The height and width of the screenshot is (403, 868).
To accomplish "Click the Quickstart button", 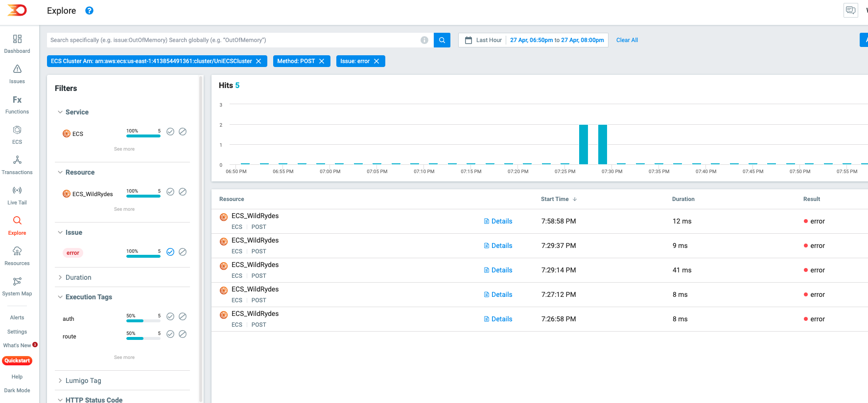I will click(x=17, y=360).
